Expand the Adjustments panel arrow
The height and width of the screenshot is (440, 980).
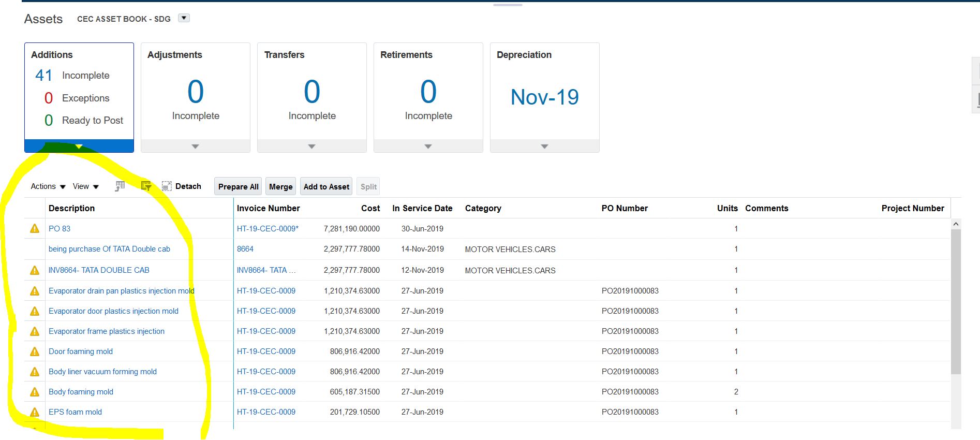click(196, 146)
